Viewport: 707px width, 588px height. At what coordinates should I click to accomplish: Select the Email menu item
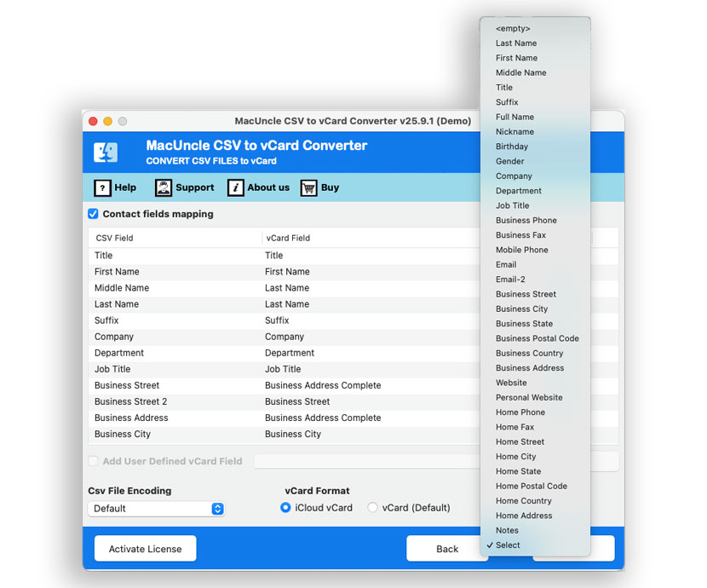[x=535, y=265]
